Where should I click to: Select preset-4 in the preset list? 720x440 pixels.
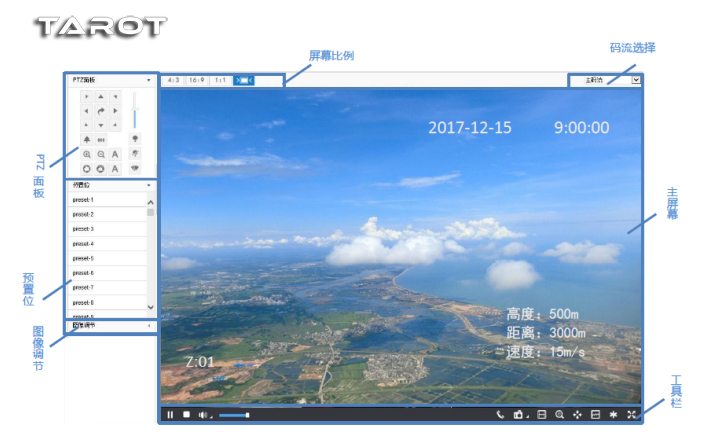click(x=107, y=244)
